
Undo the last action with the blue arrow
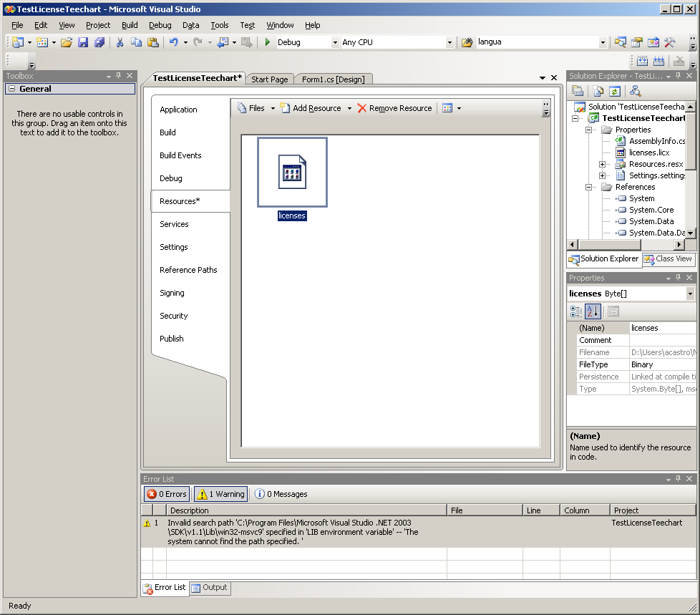pyautogui.click(x=174, y=42)
